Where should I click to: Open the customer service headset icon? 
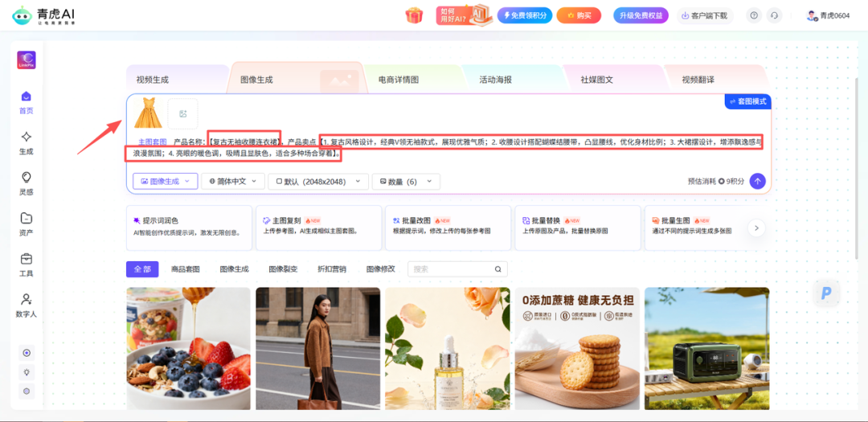point(774,15)
